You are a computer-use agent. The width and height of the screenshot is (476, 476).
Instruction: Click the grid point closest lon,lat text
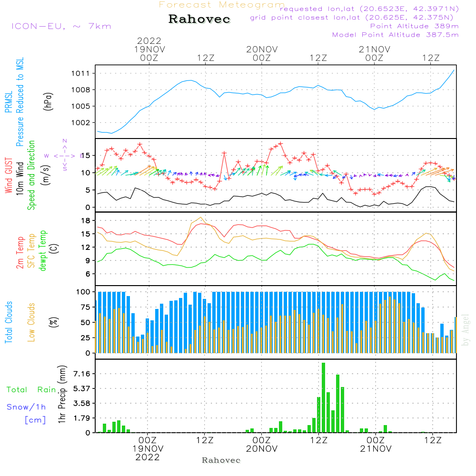(352, 18)
